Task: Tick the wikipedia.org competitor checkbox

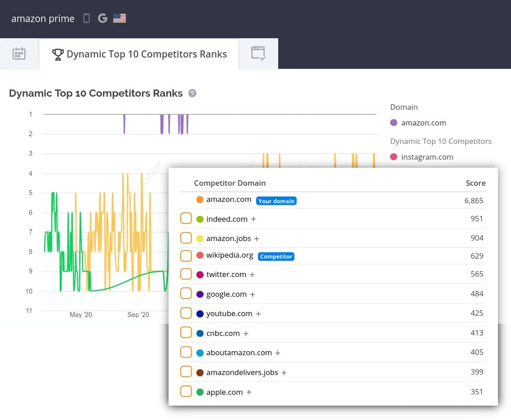Action: (x=186, y=256)
